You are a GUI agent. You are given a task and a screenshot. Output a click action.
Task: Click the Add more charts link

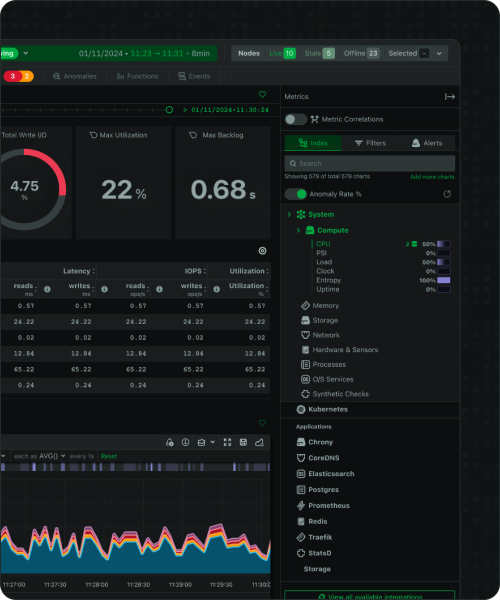pos(432,177)
